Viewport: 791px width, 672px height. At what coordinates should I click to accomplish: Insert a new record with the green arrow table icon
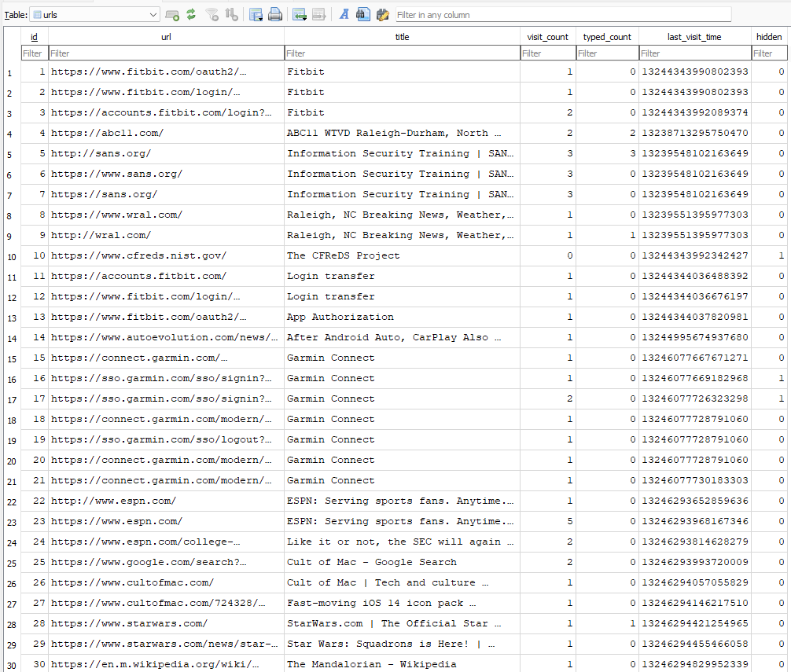pos(300,15)
